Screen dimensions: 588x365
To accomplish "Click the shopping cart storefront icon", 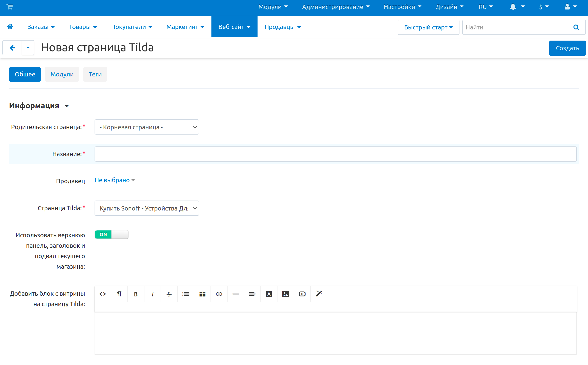I will coord(10,7).
